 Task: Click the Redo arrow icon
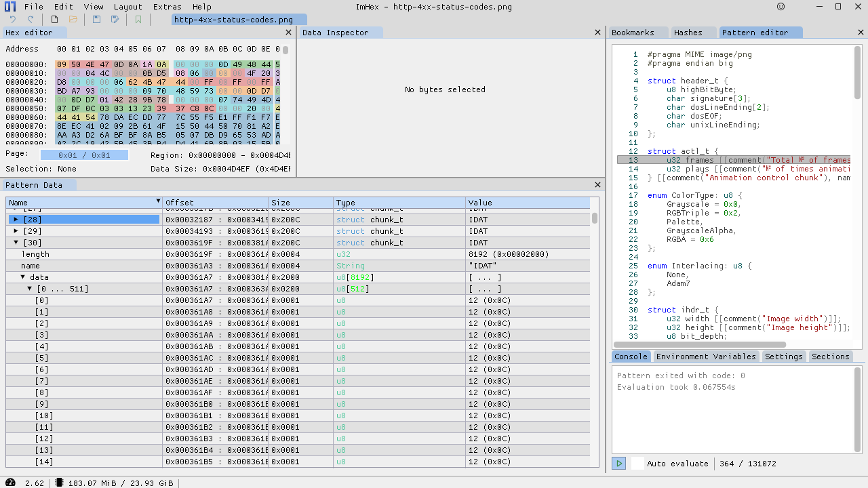31,20
